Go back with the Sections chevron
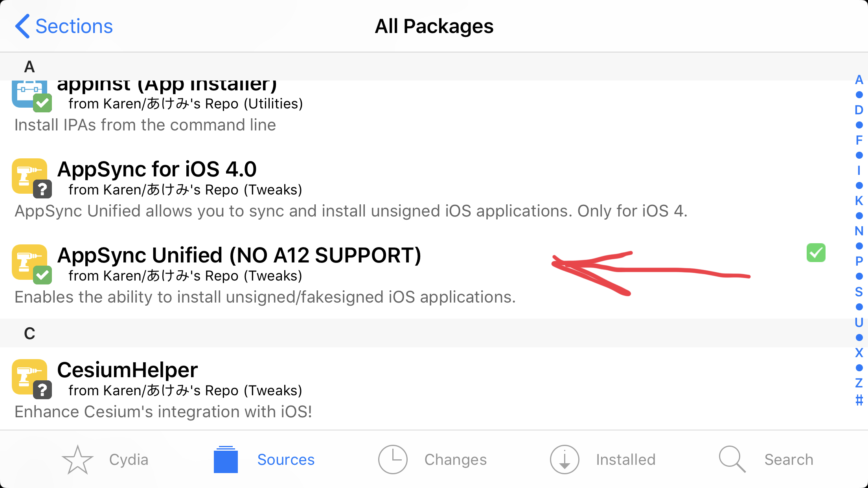The width and height of the screenshot is (868, 488). click(x=22, y=26)
